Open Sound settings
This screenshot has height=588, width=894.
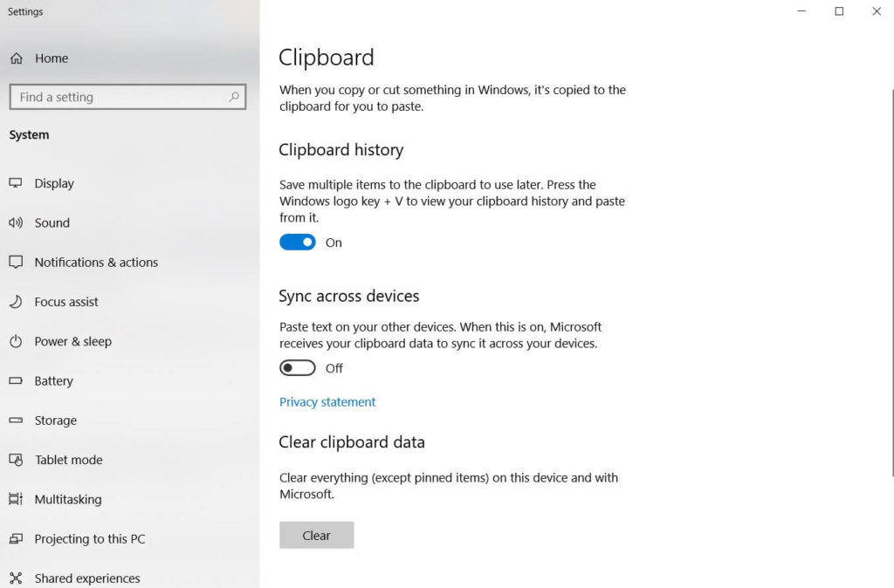[x=52, y=222]
